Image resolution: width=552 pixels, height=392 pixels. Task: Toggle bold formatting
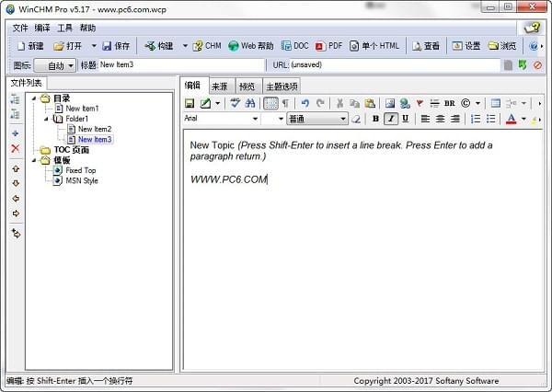coord(375,119)
